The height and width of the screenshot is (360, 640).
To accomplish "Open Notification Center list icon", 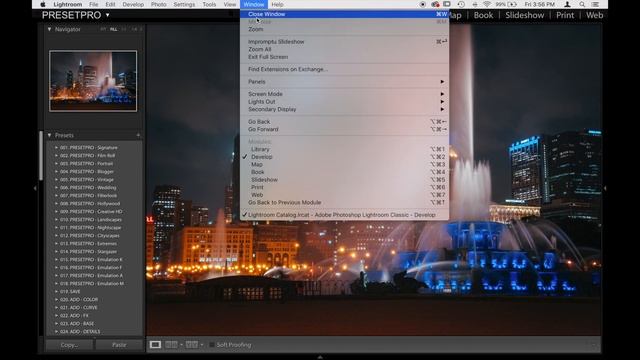I will (x=595, y=4).
